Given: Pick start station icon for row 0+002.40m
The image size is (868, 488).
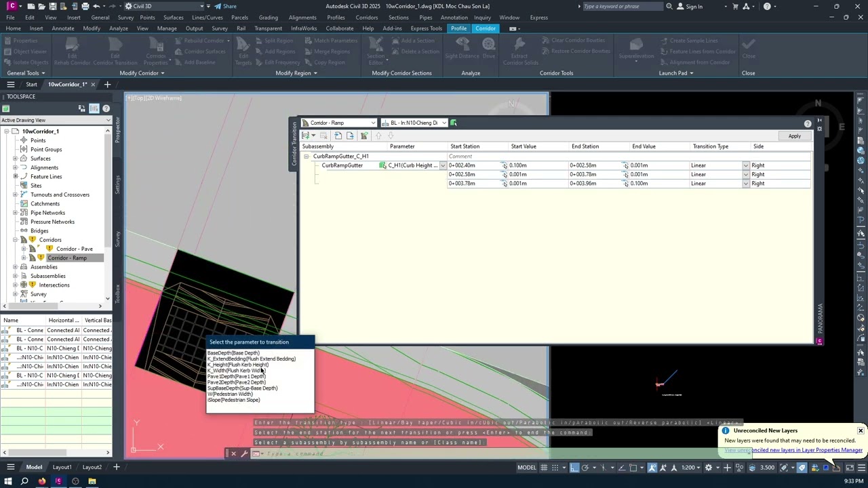Looking at the screenshot, I should 505,165.
